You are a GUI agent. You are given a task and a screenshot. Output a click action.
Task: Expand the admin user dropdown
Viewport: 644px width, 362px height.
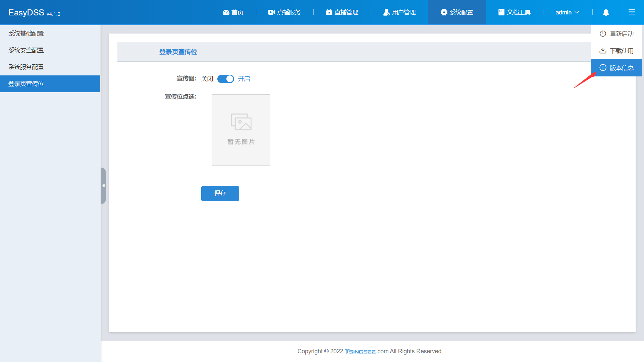(x=567, y=12)
